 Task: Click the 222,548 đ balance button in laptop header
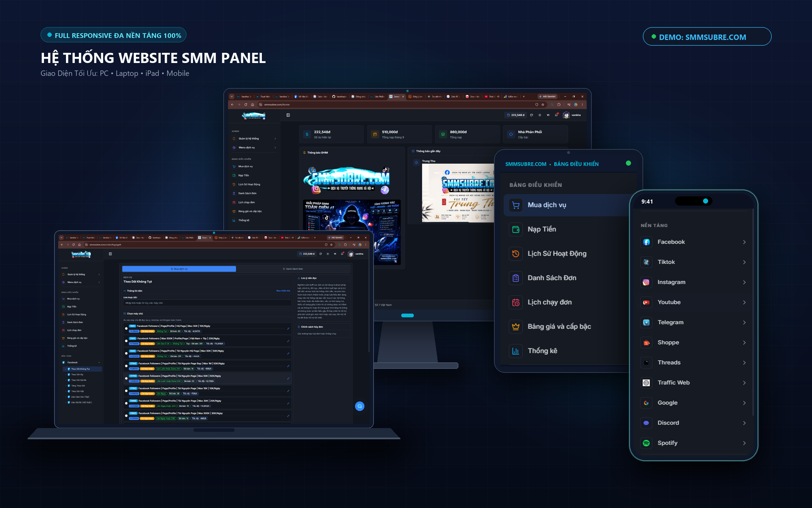coord(307,254)
